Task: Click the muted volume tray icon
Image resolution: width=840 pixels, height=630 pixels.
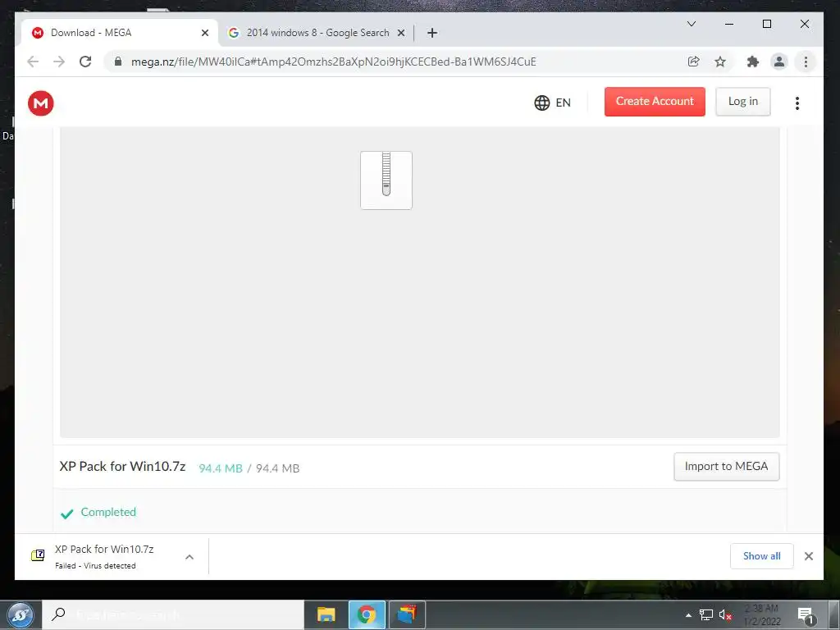Action: pos(725,615)
